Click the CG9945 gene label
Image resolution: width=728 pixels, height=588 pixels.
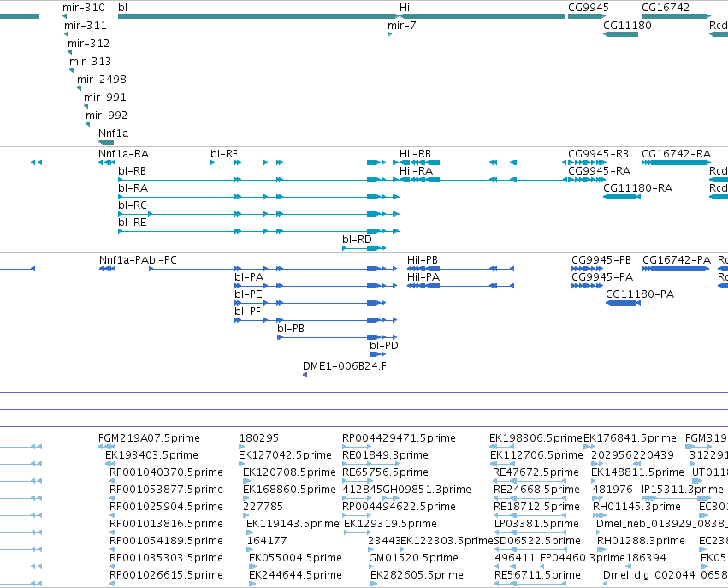tap(589, 8)
